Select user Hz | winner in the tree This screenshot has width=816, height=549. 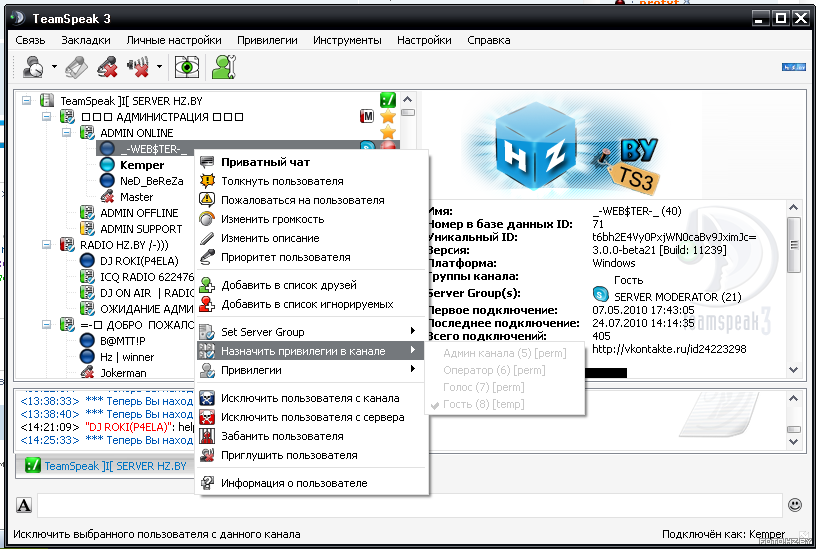coord(127,358)
